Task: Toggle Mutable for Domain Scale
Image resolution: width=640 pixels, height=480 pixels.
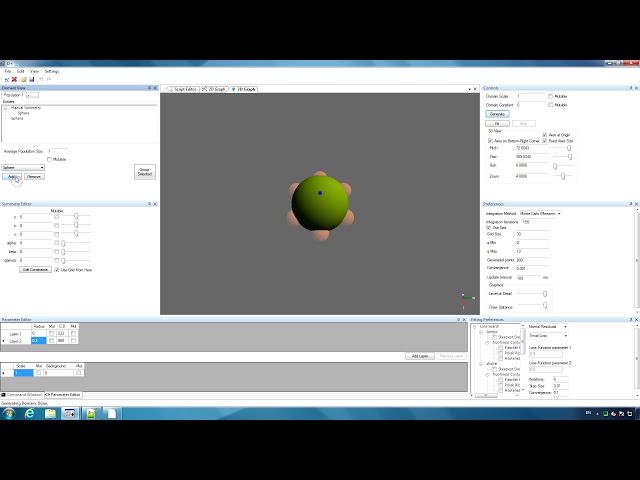Action: pyautogui.click(x=551, y=96)
